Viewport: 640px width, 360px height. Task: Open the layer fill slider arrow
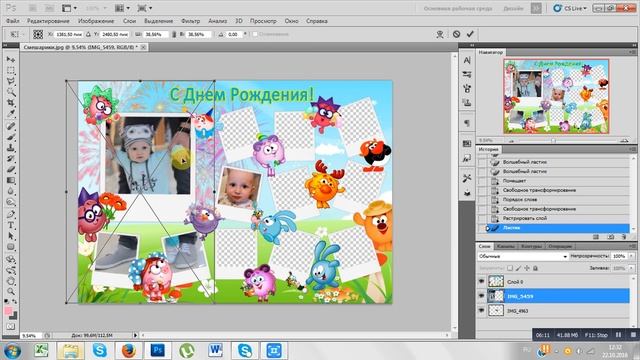(631, 268)
